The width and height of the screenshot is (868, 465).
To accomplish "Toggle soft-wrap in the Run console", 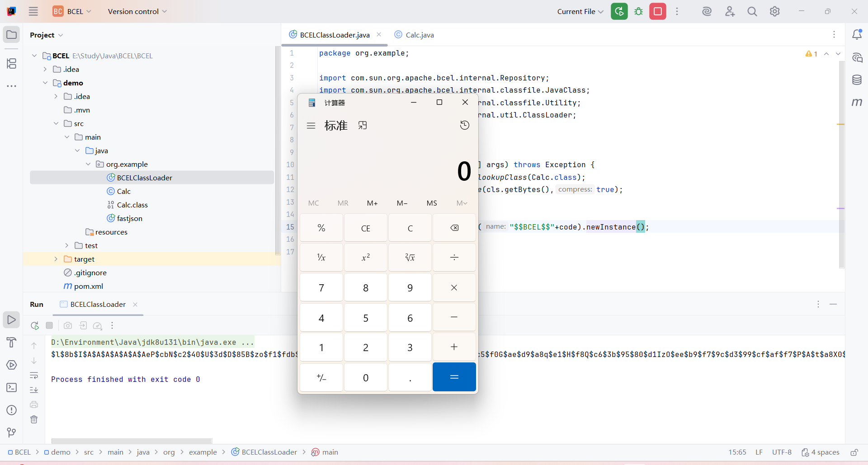I will [34, 376].
